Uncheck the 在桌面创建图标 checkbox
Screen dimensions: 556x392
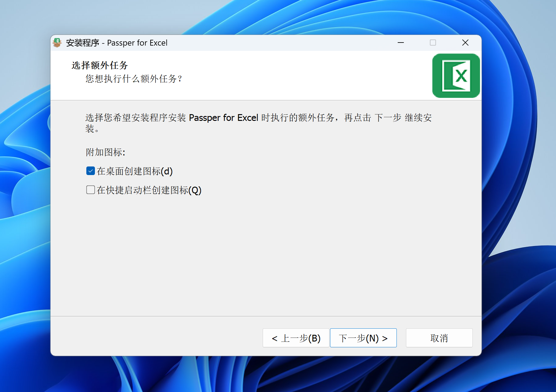click(x=91, y=171)
